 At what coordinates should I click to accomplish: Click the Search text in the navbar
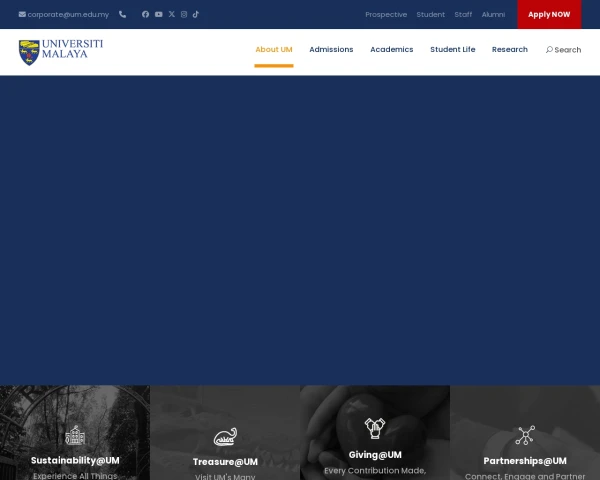(x=568, y=50)
